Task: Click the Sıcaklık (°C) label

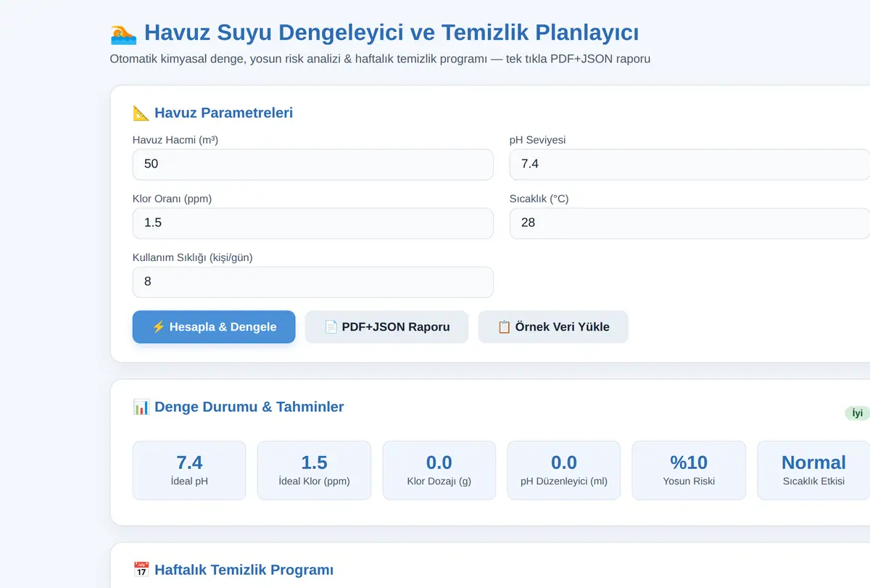Action: tap(539, 199)
